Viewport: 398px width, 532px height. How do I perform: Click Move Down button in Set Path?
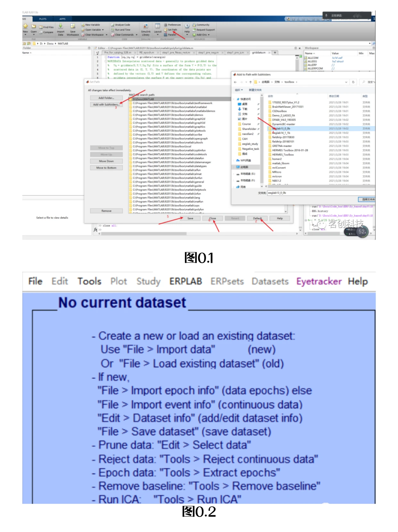tap(106, 161)
